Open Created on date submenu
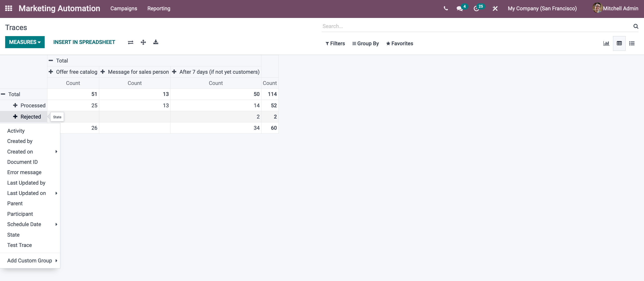Viewport: 644px width, 281px height. coord(30,152)
